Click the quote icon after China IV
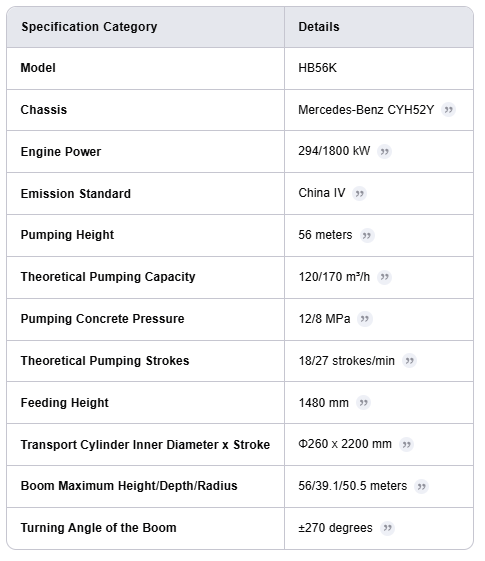 coord(359,194)
